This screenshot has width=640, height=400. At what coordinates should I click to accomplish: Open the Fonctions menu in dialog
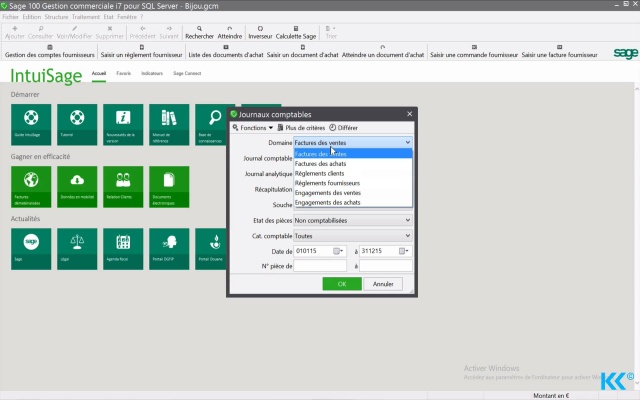tap(253, 128)
